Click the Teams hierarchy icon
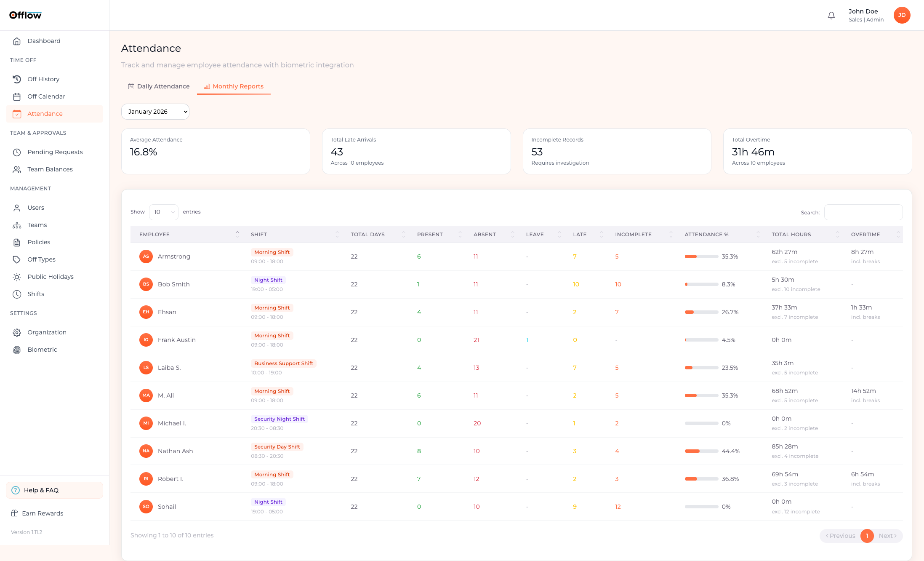 (17, 225)
